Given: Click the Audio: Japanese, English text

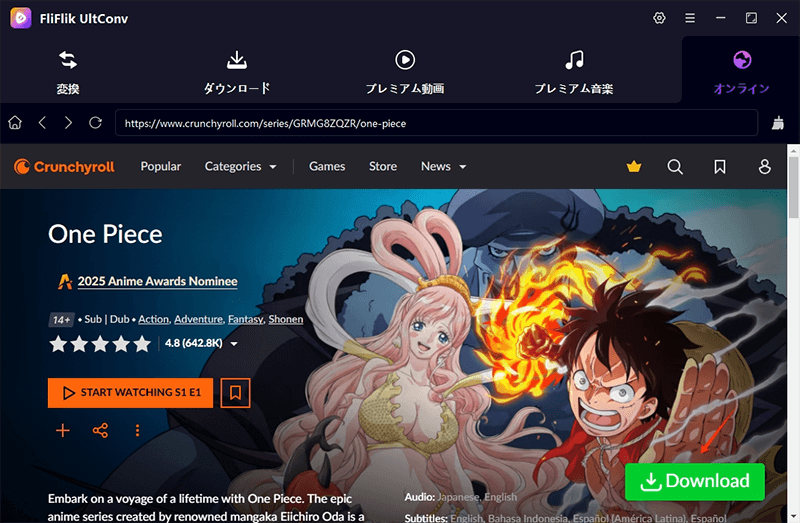Looking at the screenshot, I should [x=461, y=496].
